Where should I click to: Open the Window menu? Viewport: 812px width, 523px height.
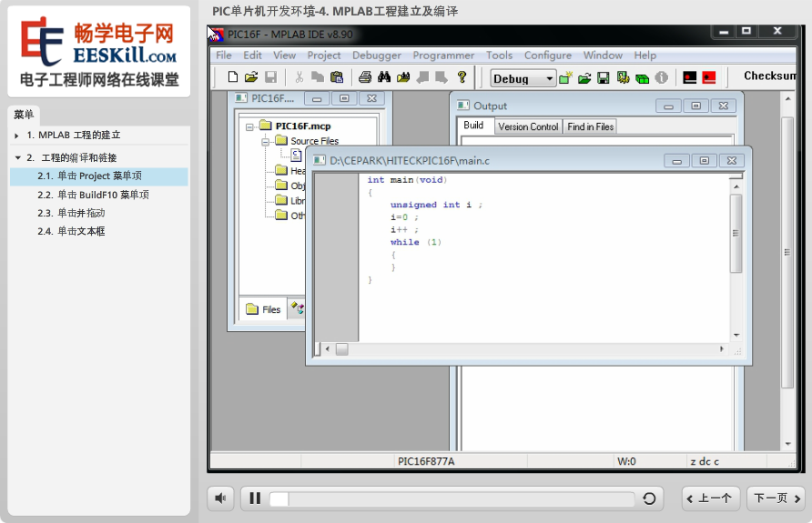tap(603, 55)
